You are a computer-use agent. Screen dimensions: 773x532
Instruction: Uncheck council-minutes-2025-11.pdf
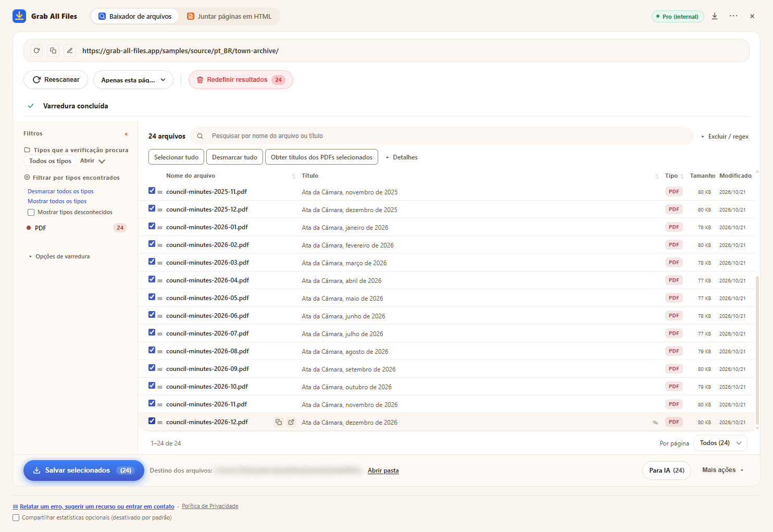coord(152,191)
